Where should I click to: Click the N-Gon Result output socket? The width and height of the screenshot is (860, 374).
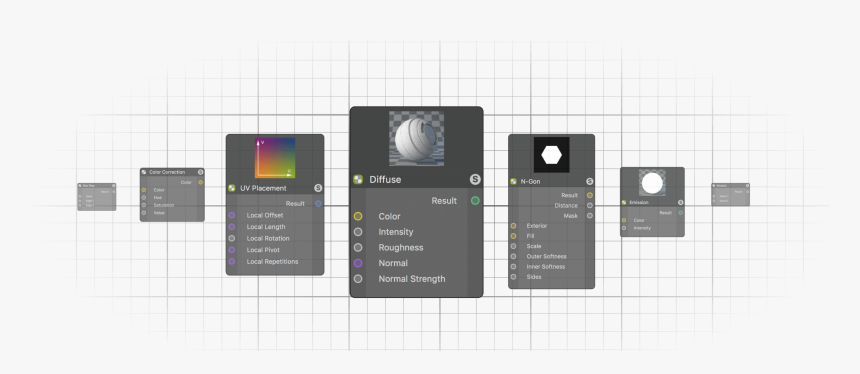[x=590, y=195]
